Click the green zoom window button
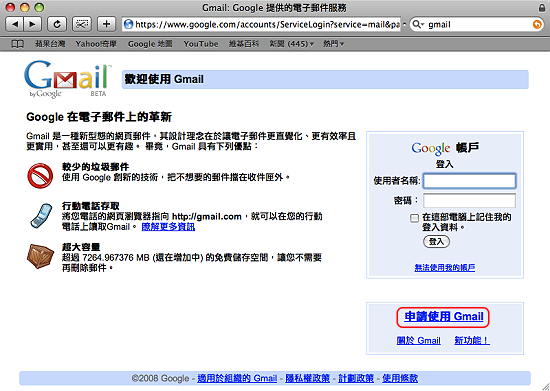The height and width of the screenshot is (391, 550). [40, 7]
